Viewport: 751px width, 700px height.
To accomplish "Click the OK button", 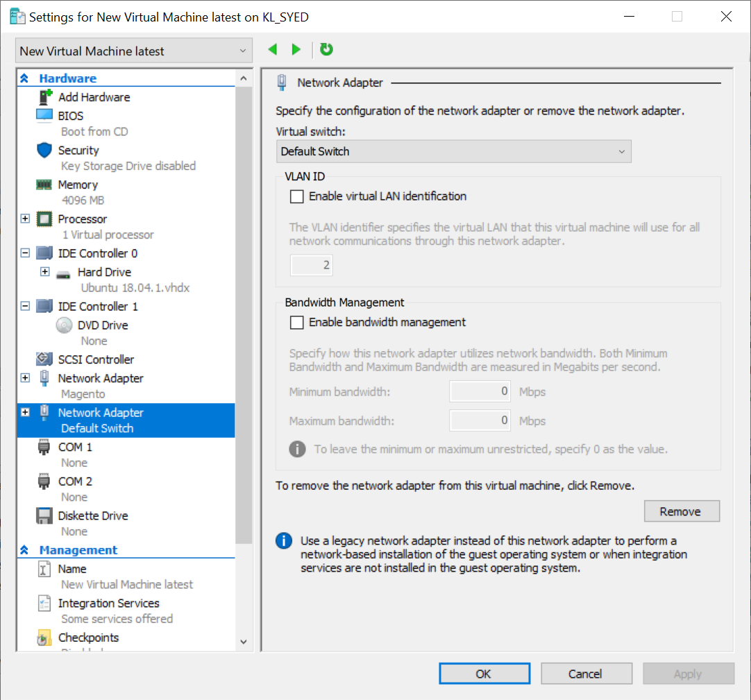I will click(x=484, y=674).
